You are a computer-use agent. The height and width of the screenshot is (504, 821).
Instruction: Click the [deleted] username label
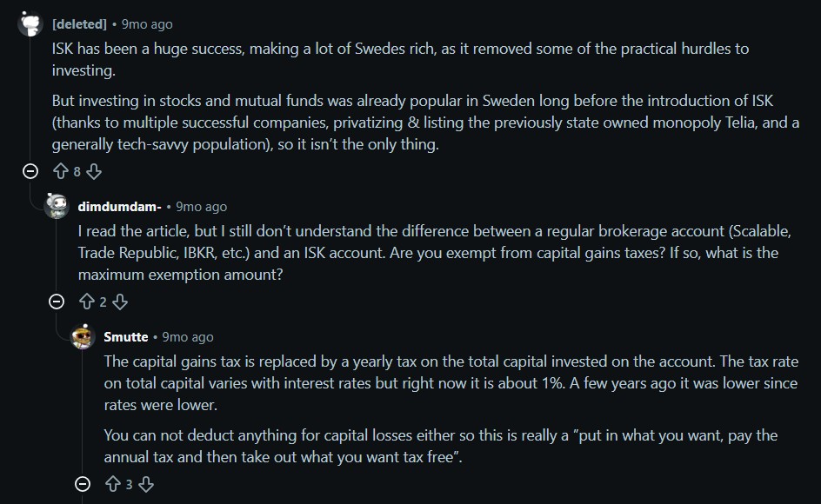pos(79,24)
